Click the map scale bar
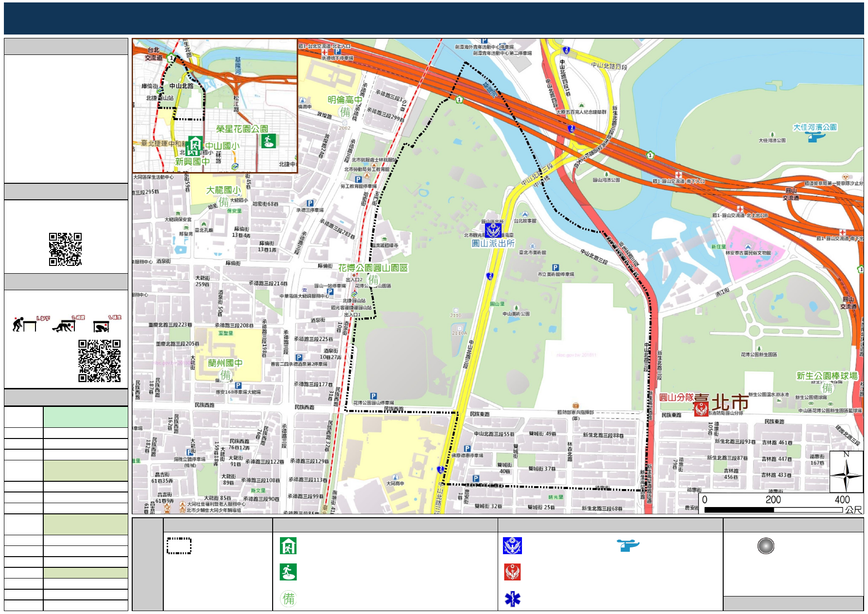 pos(773,510)
